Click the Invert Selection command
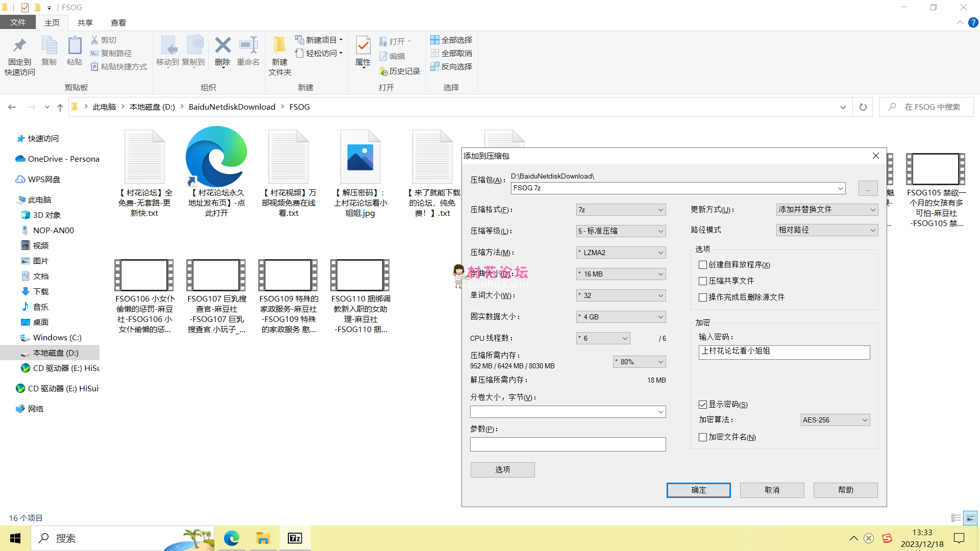This screenshot has height=551, width=980. [451, 66]
